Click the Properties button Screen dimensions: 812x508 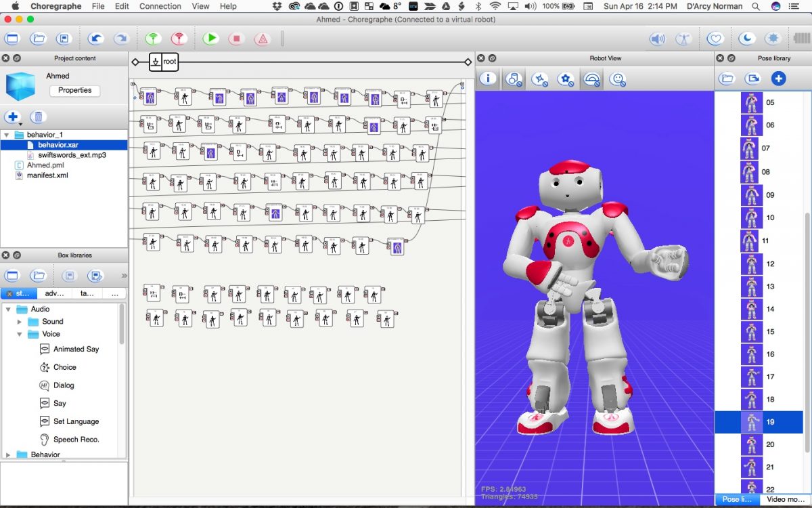74,90
